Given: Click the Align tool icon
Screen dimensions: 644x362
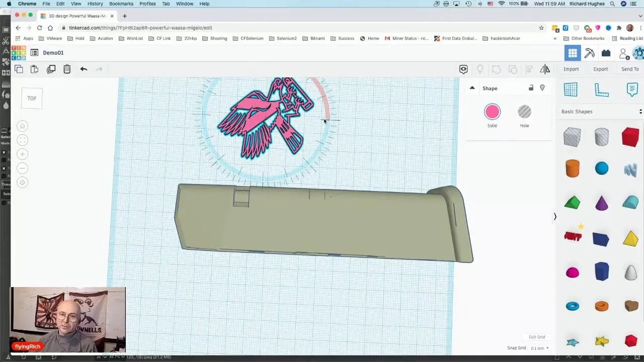Looking at the screenshot, I should (x=529, y=69).
